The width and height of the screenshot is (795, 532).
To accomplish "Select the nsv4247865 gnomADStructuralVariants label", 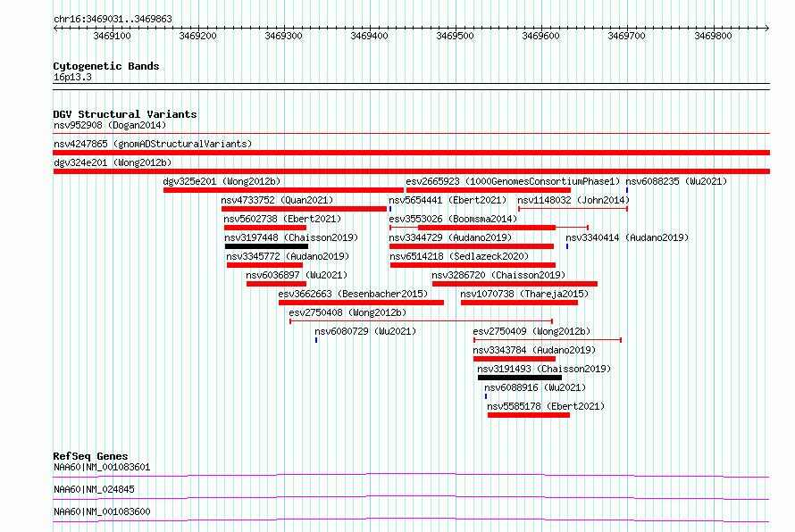I will [153, 144].
